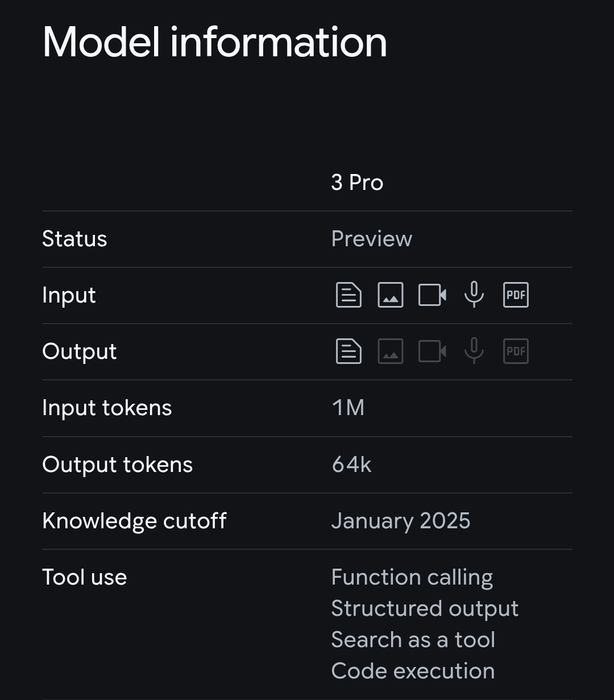
Task: Click the Code execution entry
Action: pos(413,671)
